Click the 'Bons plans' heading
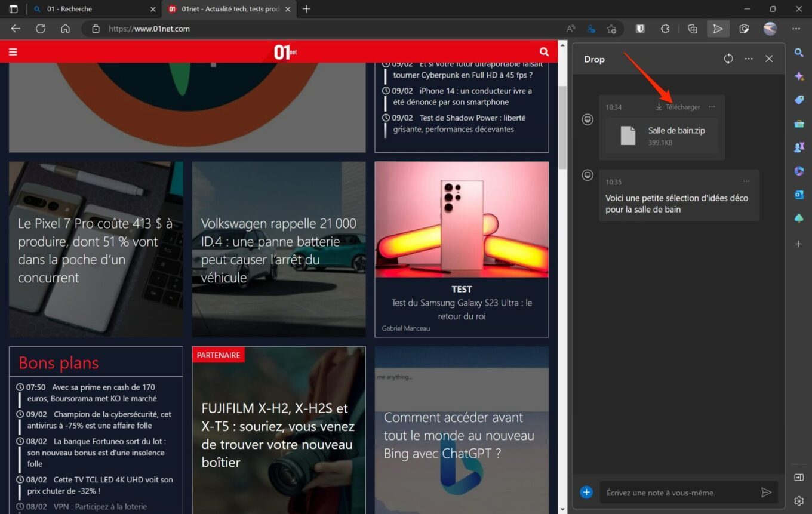 point(59,363)
